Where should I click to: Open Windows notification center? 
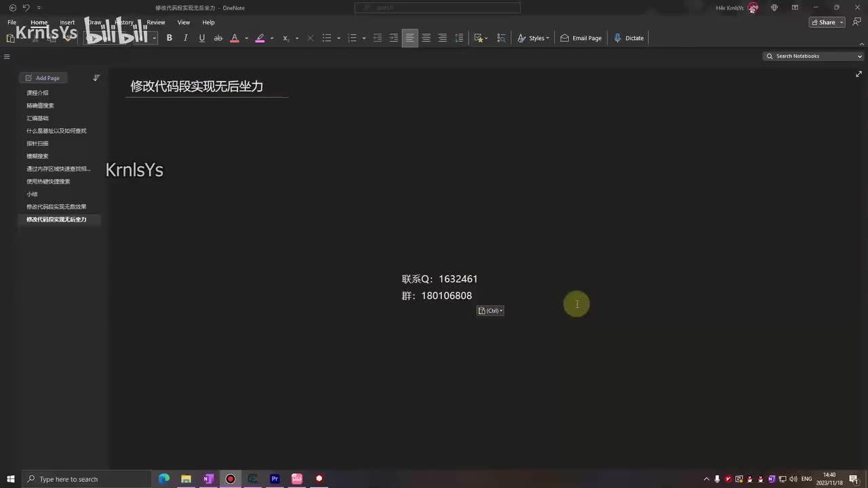[x=853, y=479]
